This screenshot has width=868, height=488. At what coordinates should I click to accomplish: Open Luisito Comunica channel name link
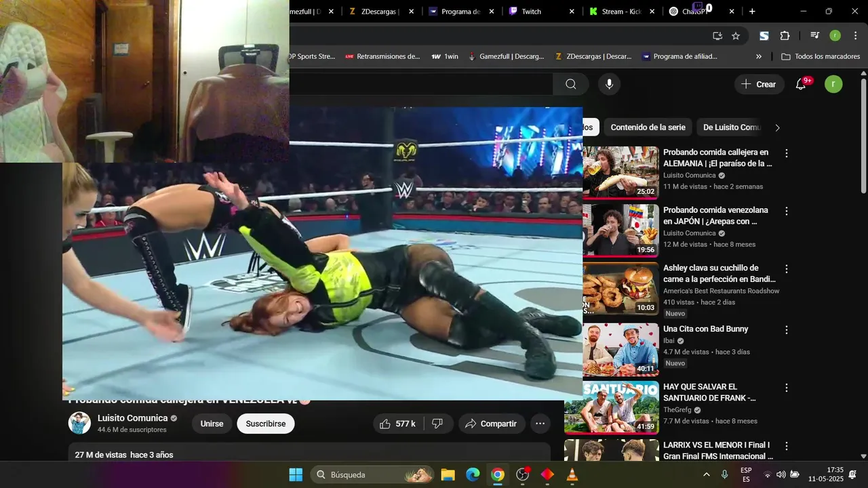click(x=132, y=418)
